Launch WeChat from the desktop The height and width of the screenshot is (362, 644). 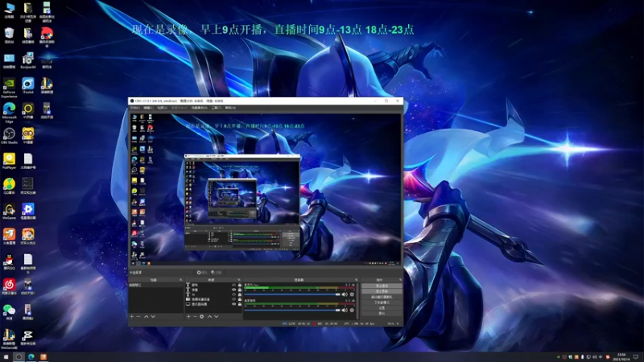click(9, 311)
